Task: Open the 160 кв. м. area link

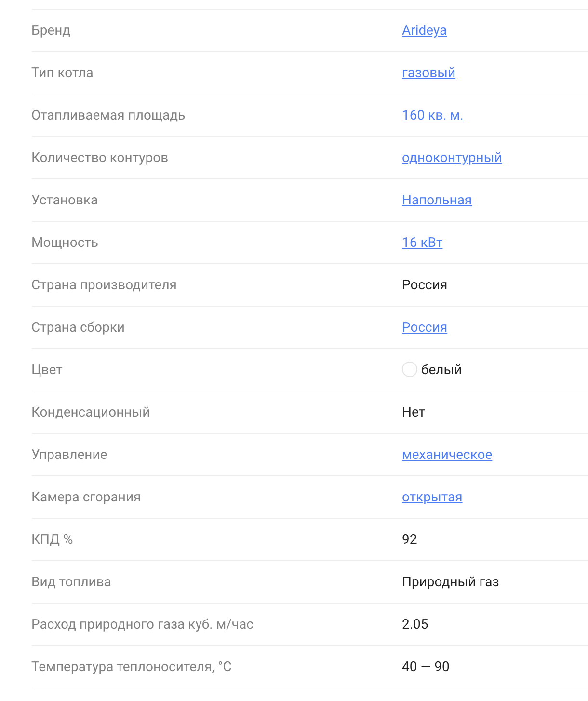Action: 432,115
